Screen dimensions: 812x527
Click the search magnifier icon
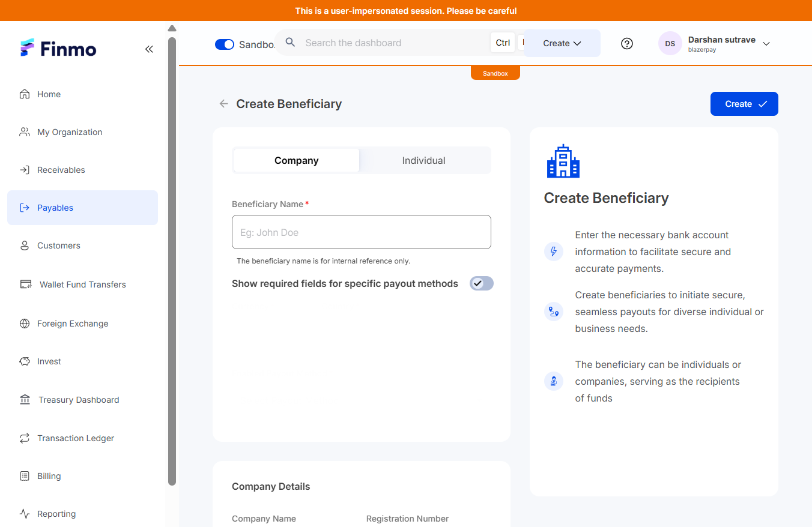pyautogui.click(x=291, y=43)
